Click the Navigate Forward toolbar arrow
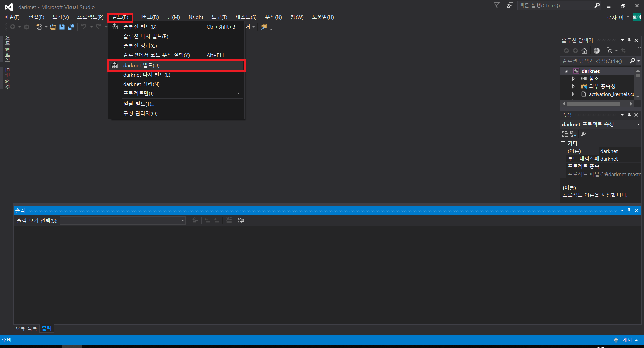 click(x=26, y=27)
